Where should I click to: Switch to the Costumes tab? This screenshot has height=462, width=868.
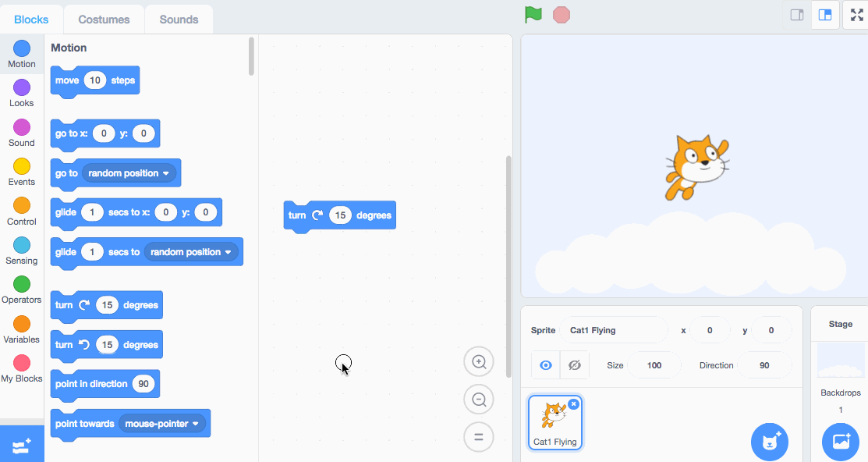pyautogui.click(x=104, y=20)
